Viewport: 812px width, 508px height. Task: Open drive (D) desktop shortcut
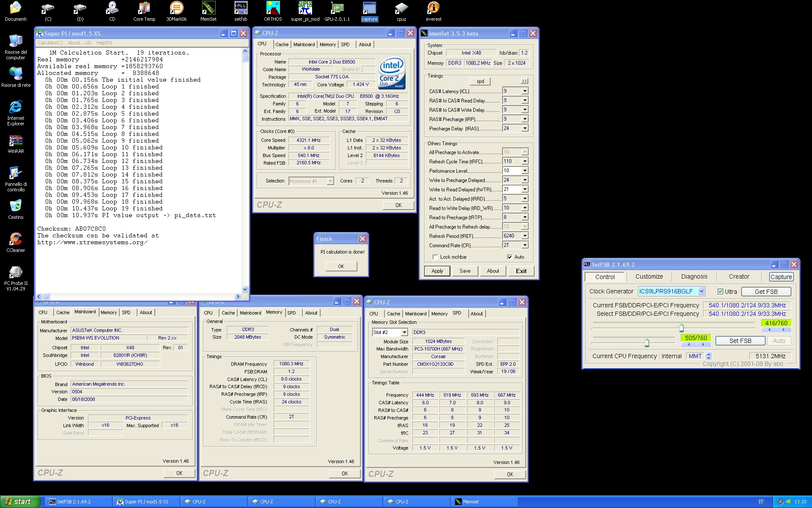80,11
